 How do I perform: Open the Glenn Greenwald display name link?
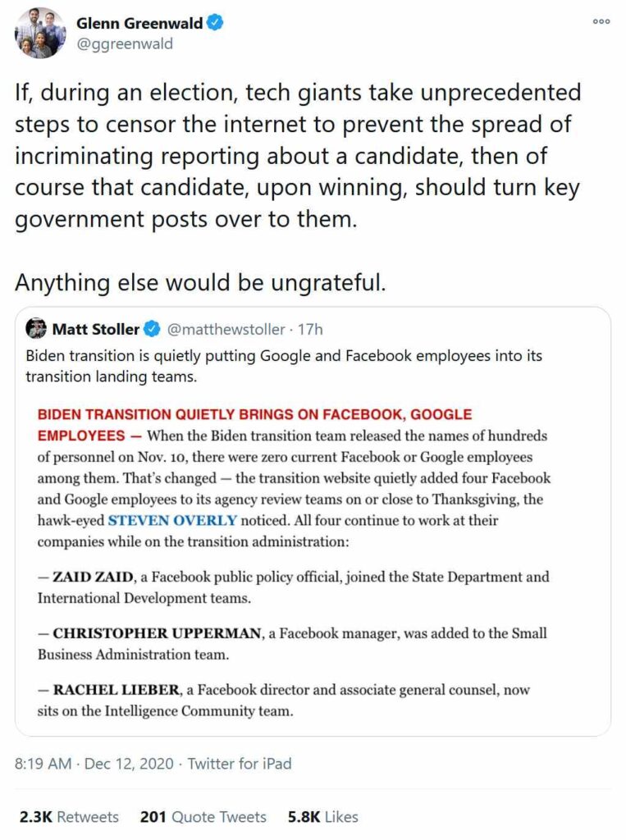click(139, 24)
